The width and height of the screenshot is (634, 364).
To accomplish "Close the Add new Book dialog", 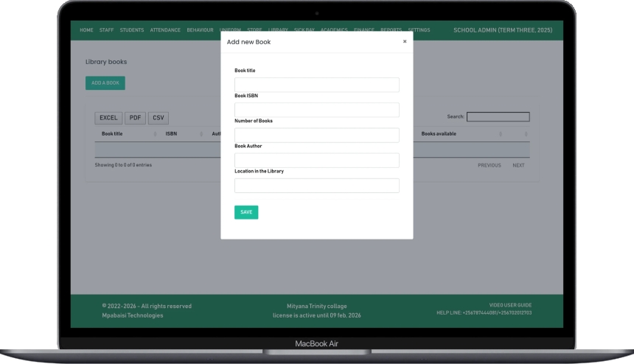I will tap(405, 42).
